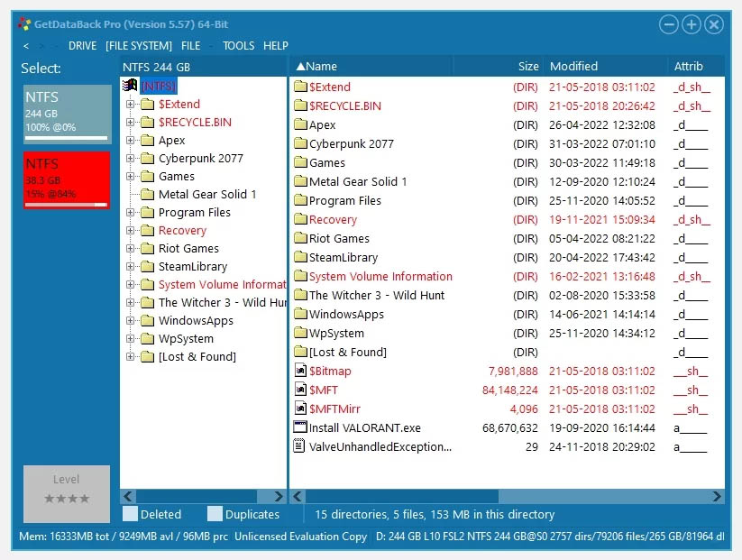This screenshot has height=560, width=742.
Task: Expand the $Extend tree node
Action: [x=130, y=104]
